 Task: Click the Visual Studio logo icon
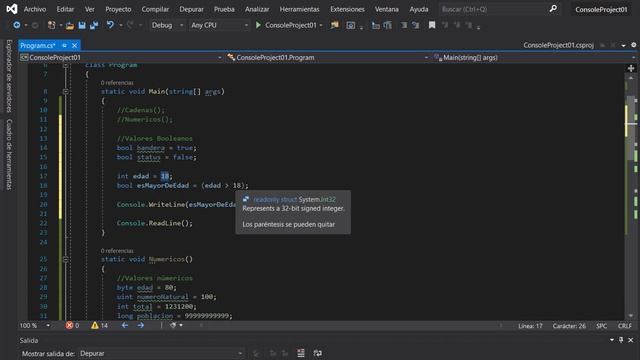pyautogui.click(x=11, y=9)
